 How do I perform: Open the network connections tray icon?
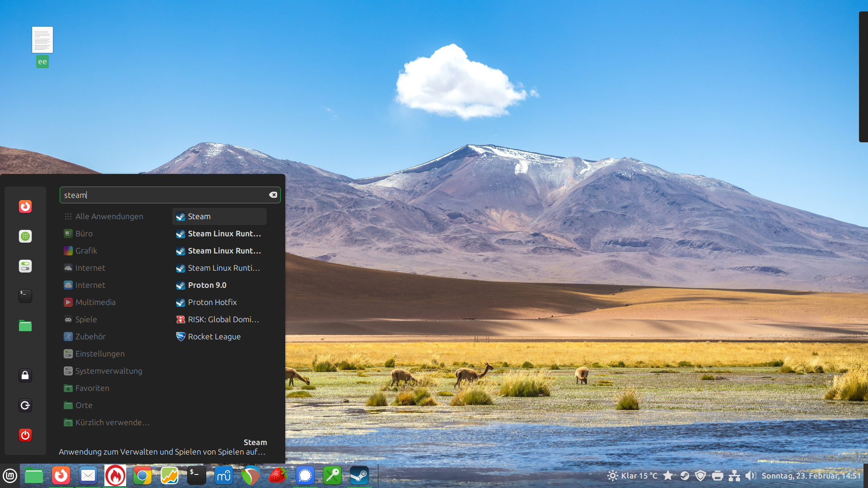tap(734, 475)
